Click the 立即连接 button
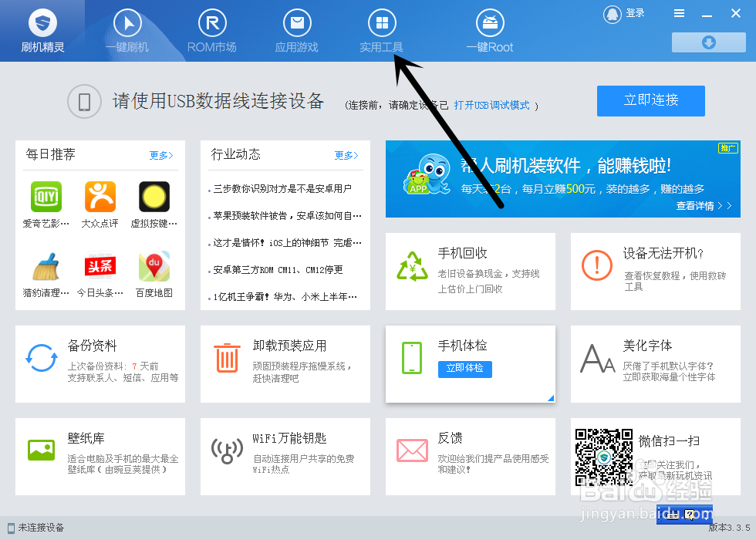Screen dimensions: 756x540 click(x=651, y=101)
